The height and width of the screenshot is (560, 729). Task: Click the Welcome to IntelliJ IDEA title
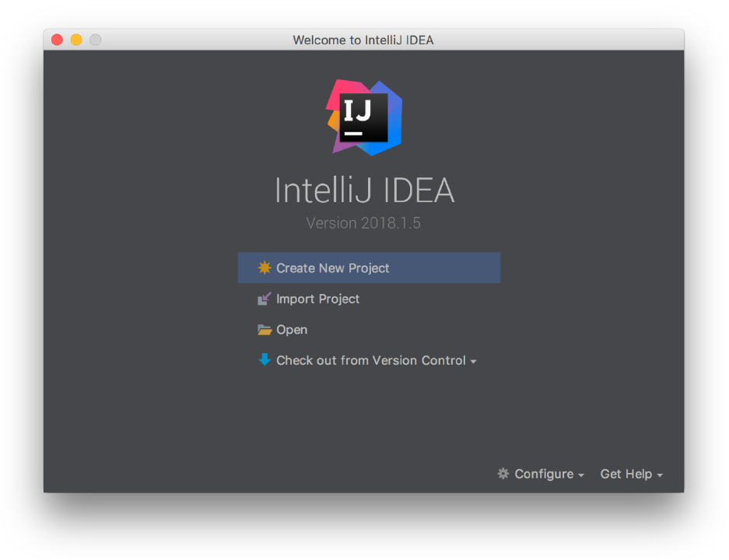tap(363, 40)
